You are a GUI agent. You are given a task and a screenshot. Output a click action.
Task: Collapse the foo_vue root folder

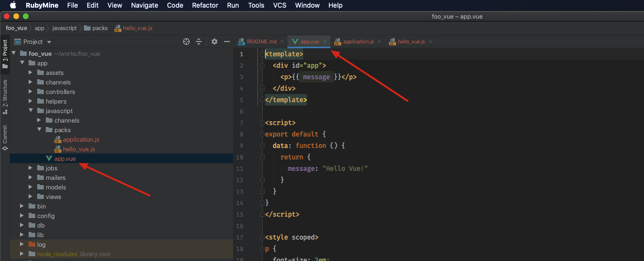pyautogui.click(x=14, y=53)
